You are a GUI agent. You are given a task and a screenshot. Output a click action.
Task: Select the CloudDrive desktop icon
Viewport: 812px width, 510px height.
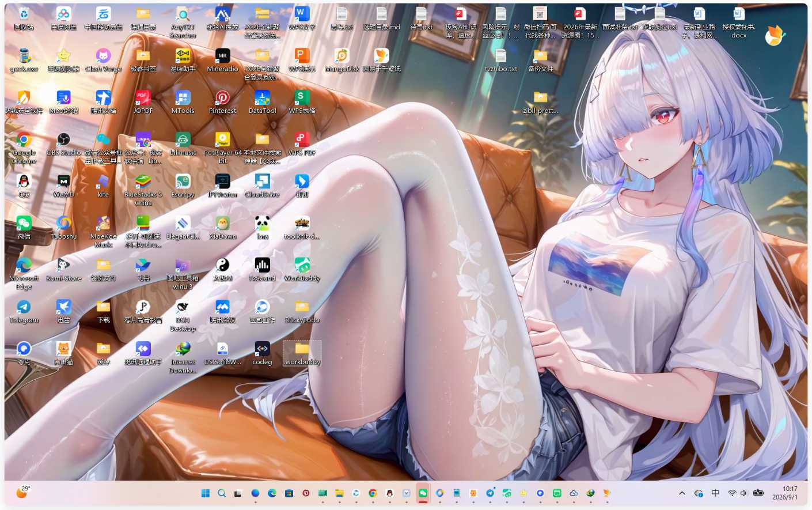pyautogui.click(x=262, y=186)
